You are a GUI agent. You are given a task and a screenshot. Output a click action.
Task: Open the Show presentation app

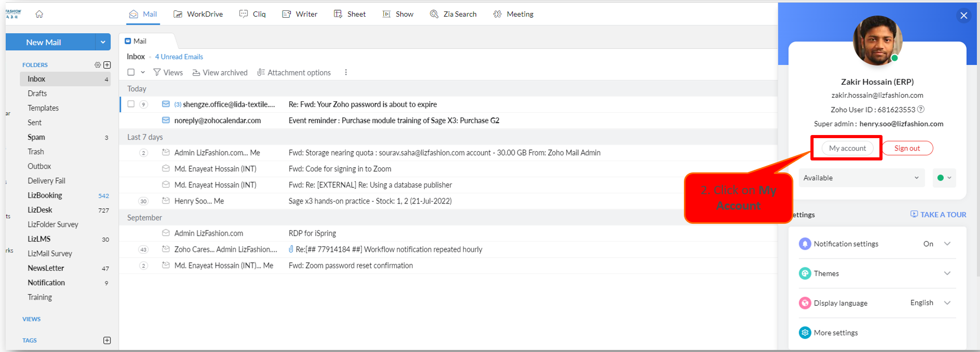tap(398, 14)
